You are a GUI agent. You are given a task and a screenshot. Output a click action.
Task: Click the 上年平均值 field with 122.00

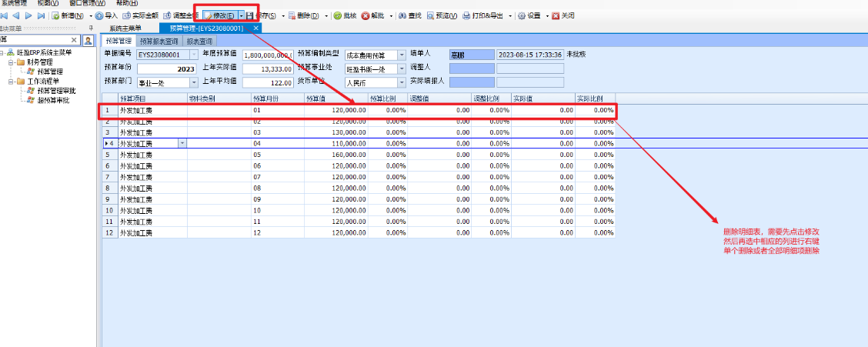tap(268, 82)
